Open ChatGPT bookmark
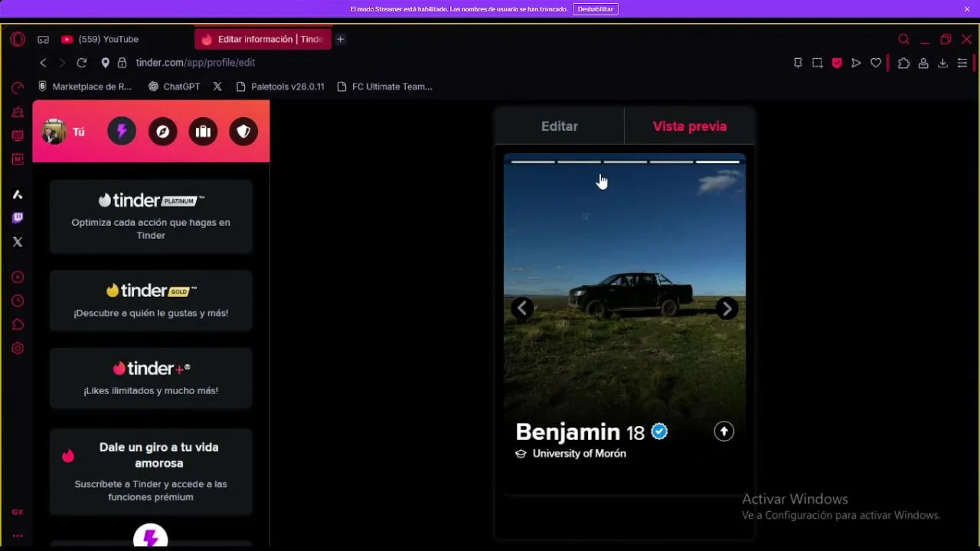This screenshot has height=551, width=980. pos(174,86)
